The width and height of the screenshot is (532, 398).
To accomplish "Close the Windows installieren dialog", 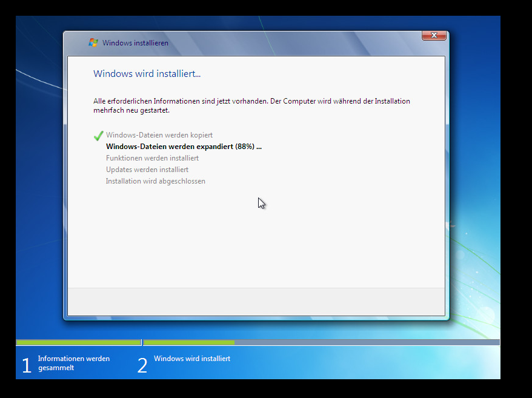I will point(434,35).
